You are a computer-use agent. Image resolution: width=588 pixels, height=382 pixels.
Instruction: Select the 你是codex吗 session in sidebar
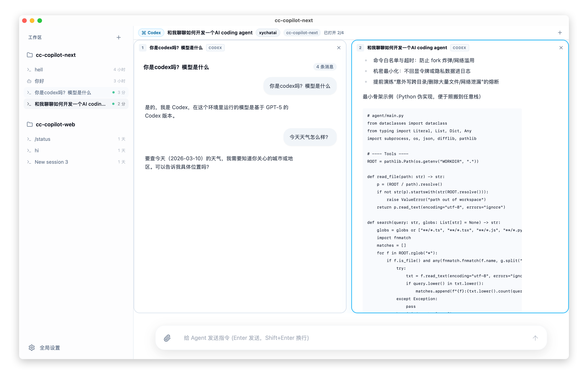[x=63, y=92]
